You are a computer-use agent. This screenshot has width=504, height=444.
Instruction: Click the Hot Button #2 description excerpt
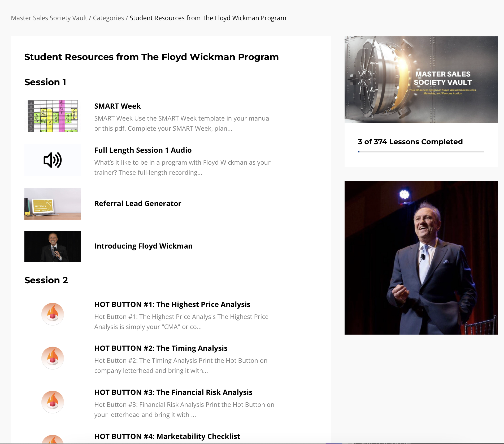click(x=181, y=366)
